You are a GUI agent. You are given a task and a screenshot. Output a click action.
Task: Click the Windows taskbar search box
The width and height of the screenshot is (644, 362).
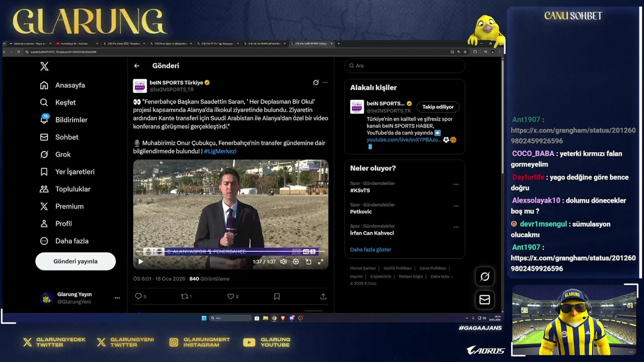coord(230,318)
